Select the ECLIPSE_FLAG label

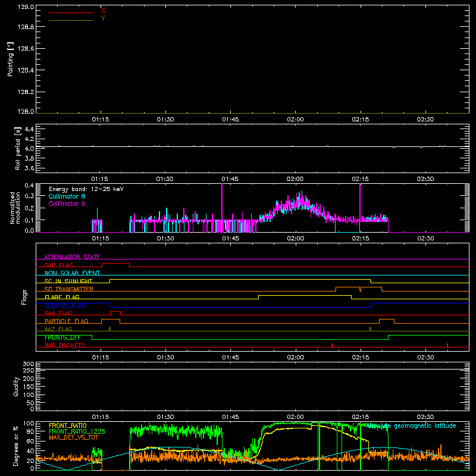pos(65,305)
